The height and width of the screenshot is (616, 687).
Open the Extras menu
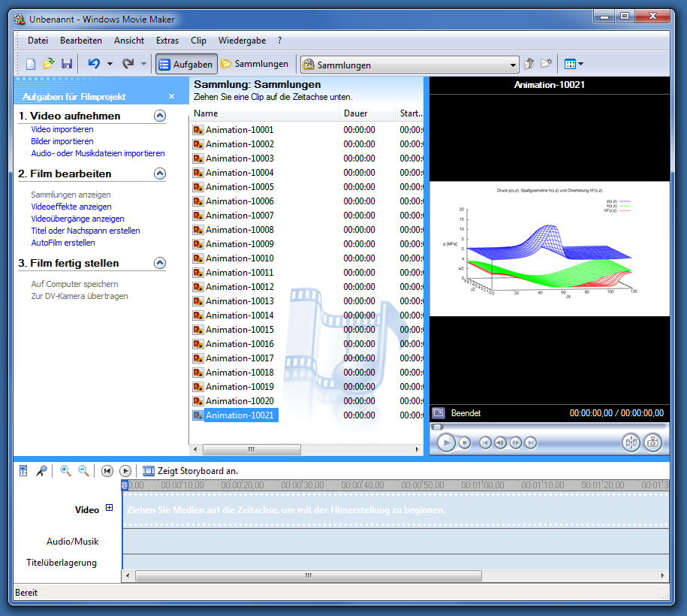coord(167,41)
